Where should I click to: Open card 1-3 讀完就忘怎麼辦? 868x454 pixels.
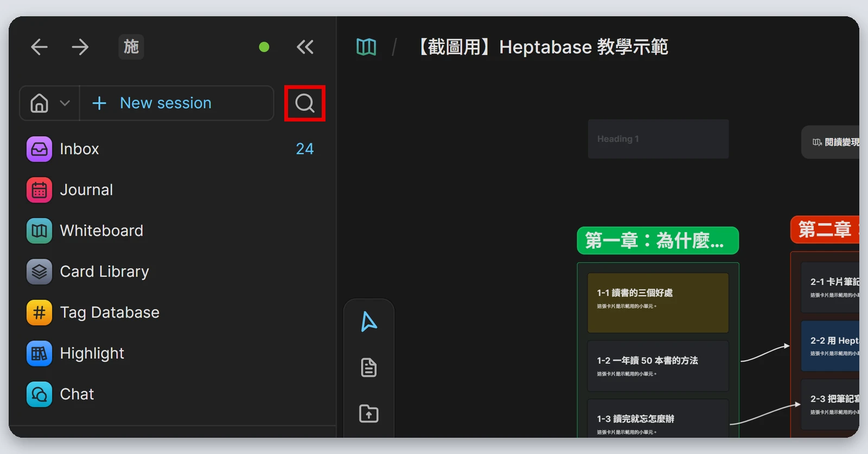pos(658,418)
